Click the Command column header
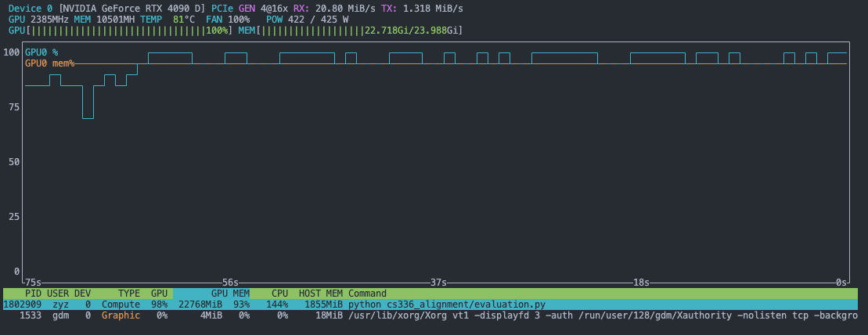The width and height of the screenshot is (868, 335). pyautogui.click(x=367, y=294)
